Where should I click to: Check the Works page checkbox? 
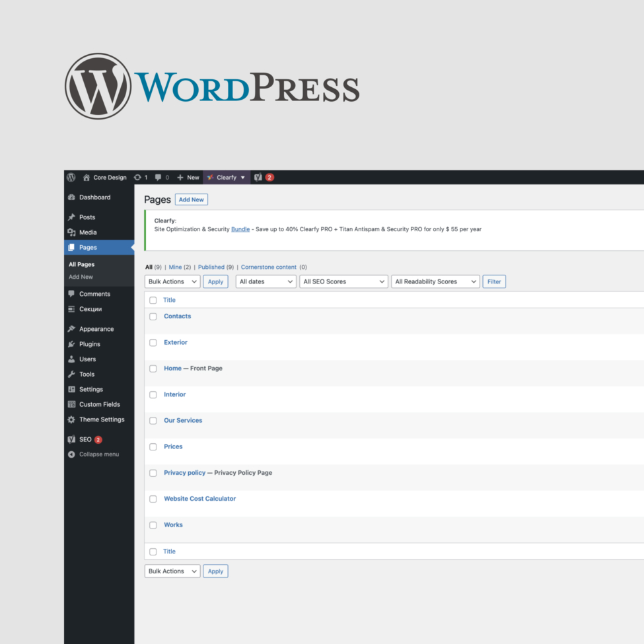click(153, 525)
